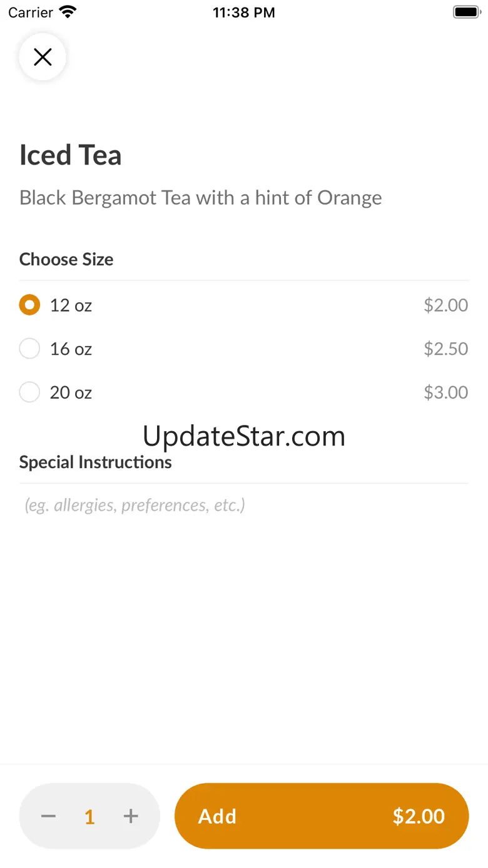Increase quantity with the plus icon

(131, 816)
